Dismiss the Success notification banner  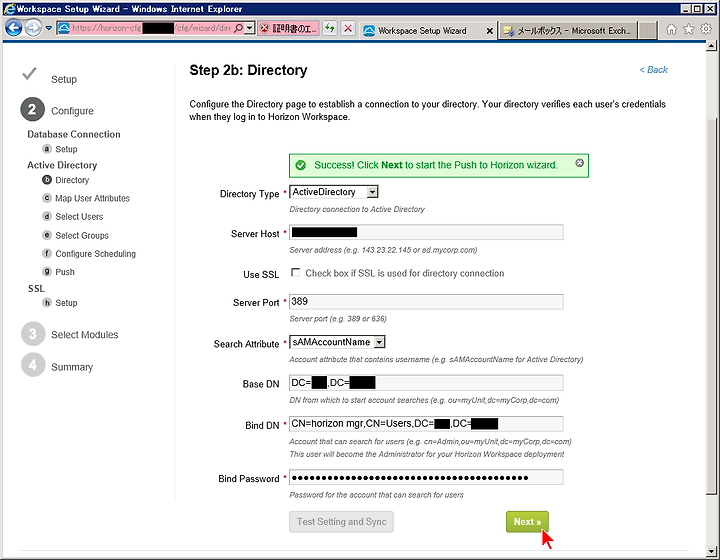click(579, 162)
